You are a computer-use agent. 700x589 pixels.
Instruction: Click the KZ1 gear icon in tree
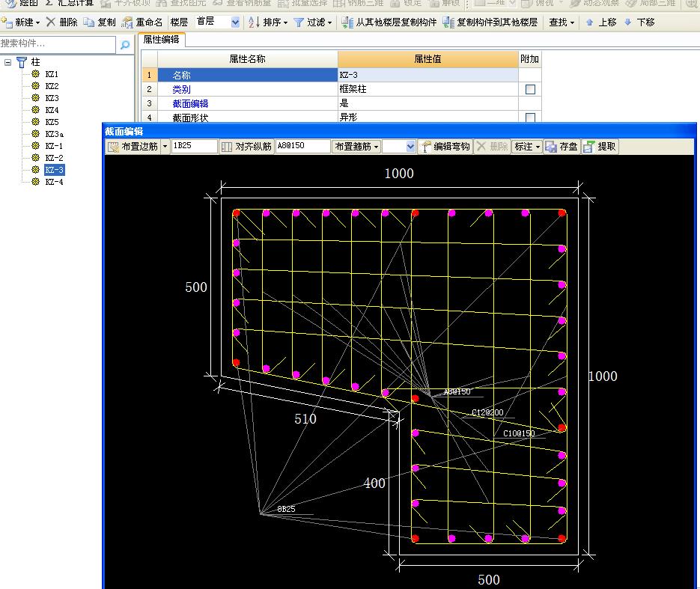point(36,73)
